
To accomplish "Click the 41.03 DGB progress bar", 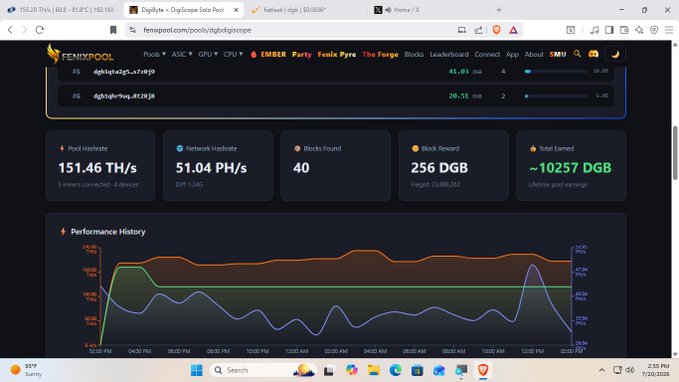I will pos(556,71).
